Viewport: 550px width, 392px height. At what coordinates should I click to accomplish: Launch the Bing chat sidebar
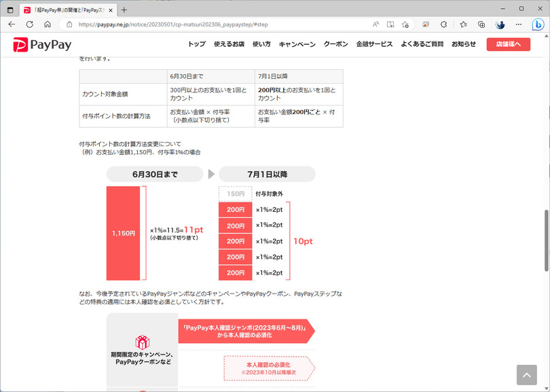538,24
